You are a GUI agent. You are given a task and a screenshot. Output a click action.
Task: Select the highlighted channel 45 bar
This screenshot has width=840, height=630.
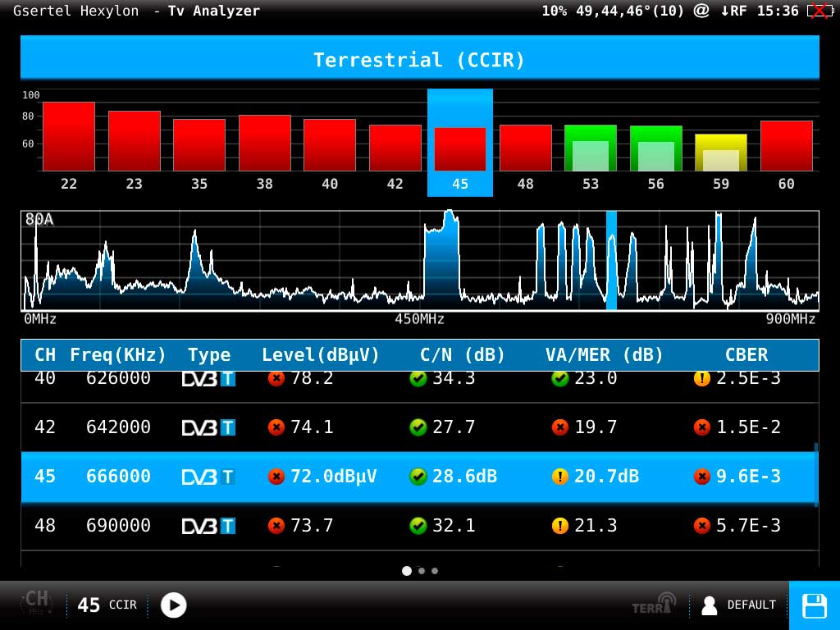[460, 149]
